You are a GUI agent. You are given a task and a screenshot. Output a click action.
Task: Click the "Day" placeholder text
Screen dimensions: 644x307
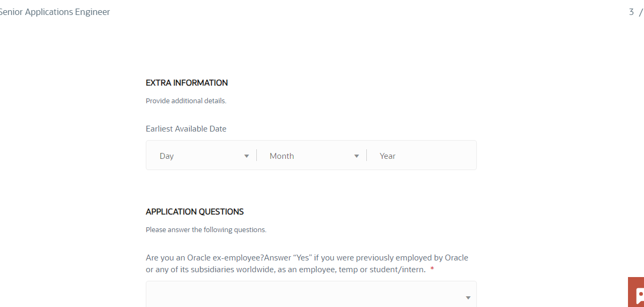(x=167, y=156)
